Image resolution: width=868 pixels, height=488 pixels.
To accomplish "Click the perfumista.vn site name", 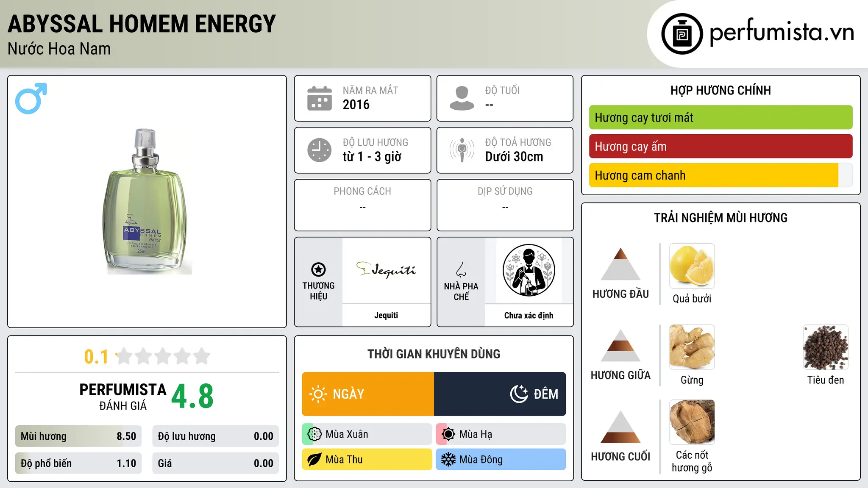I will click(x=782, y=32).
